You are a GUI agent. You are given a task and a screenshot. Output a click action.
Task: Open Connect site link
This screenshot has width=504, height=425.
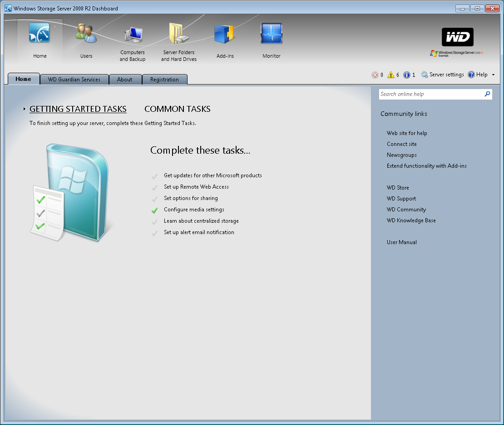click(402, 144)
